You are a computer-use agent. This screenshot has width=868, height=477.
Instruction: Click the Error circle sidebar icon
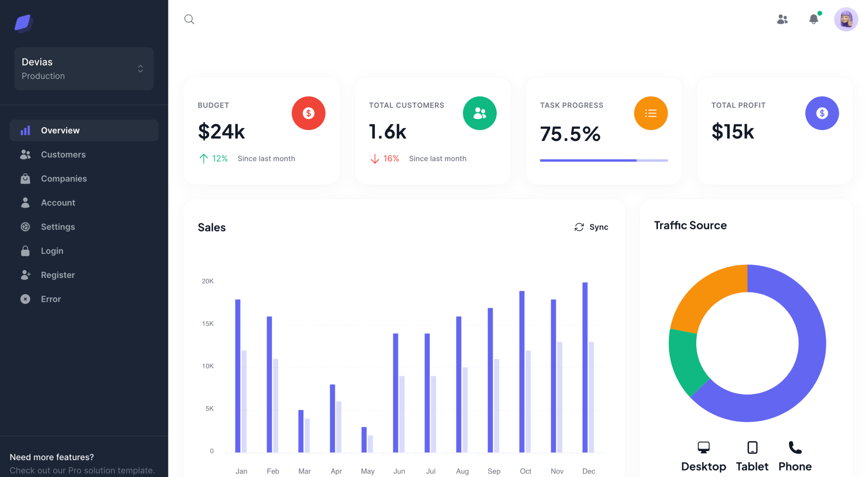(25, 299)
